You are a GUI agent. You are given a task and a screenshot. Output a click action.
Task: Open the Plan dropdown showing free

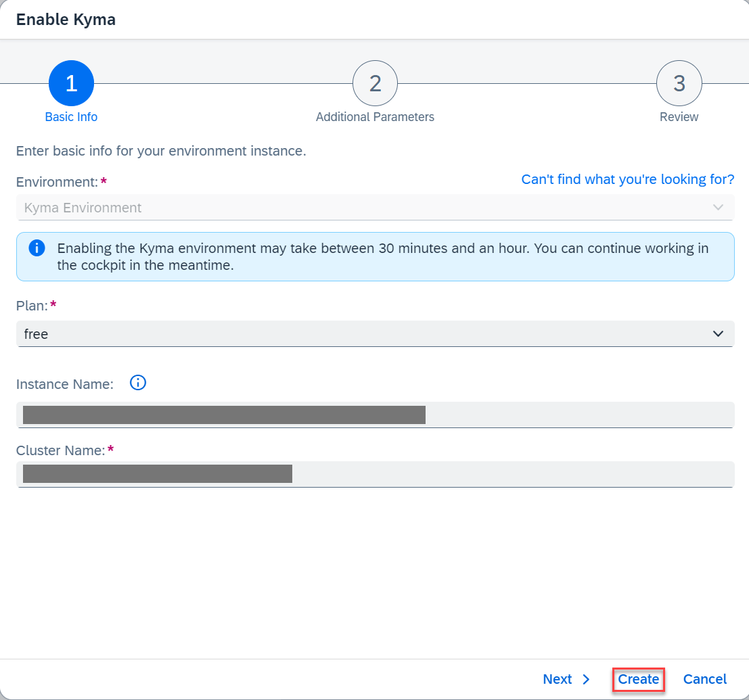(375, 333)
